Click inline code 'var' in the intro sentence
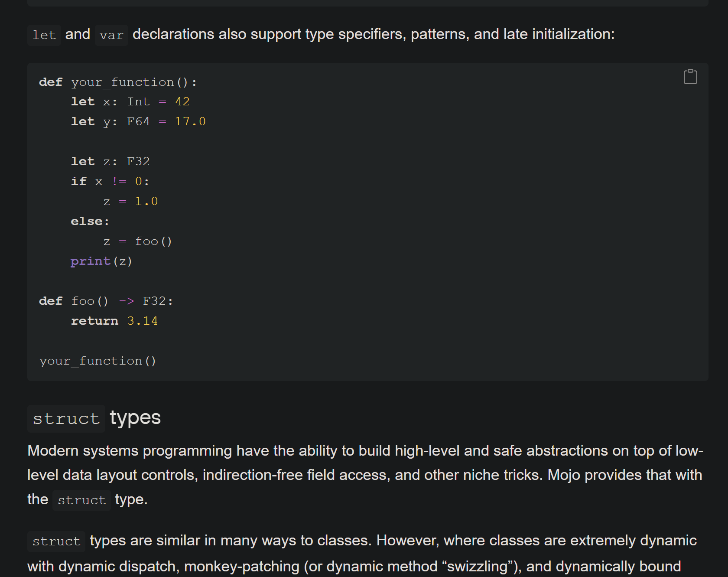Viewport: 728px width, 577px height. (x=111, y=35)
